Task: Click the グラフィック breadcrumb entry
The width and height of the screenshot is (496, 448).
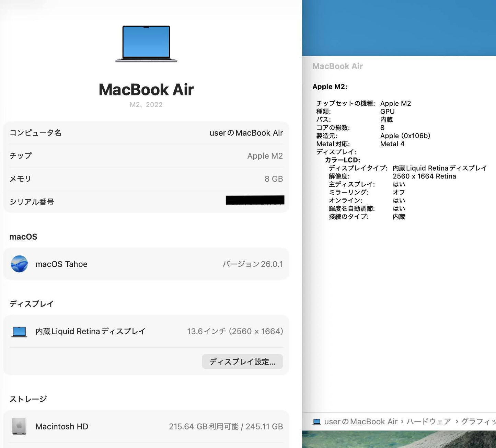Action: click(481, 421)
